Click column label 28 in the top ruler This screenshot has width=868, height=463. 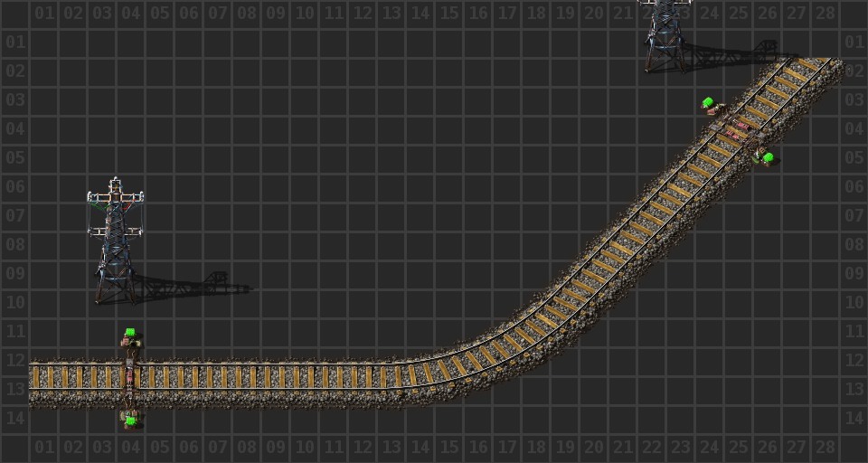(x=825, y=14)
